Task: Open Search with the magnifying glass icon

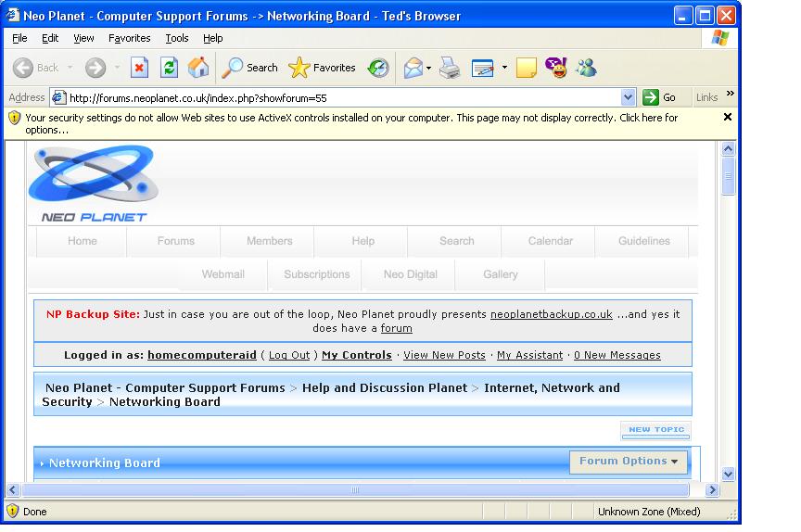Action: pos(233,68)
